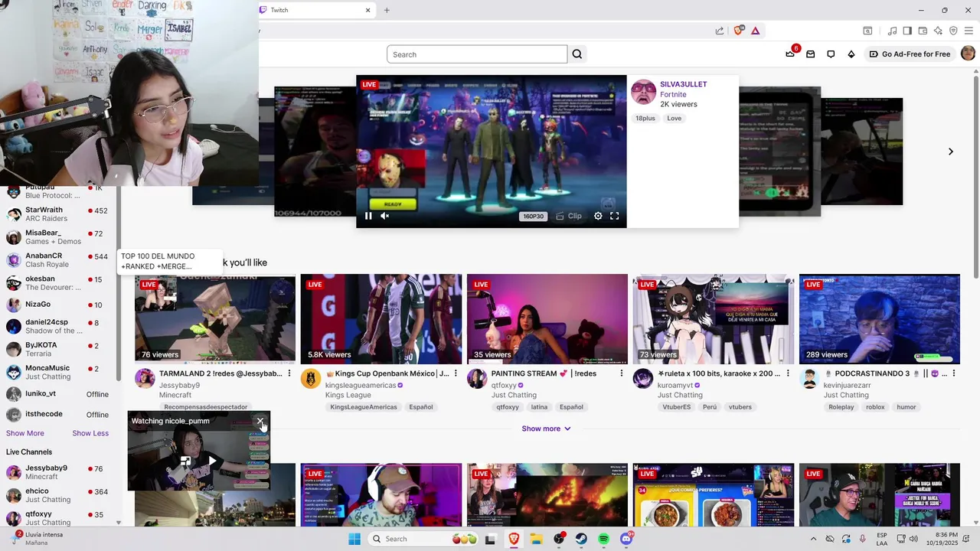Open the Whispers chat bubble icon
The image size is (980, 551).
point(831,54)
